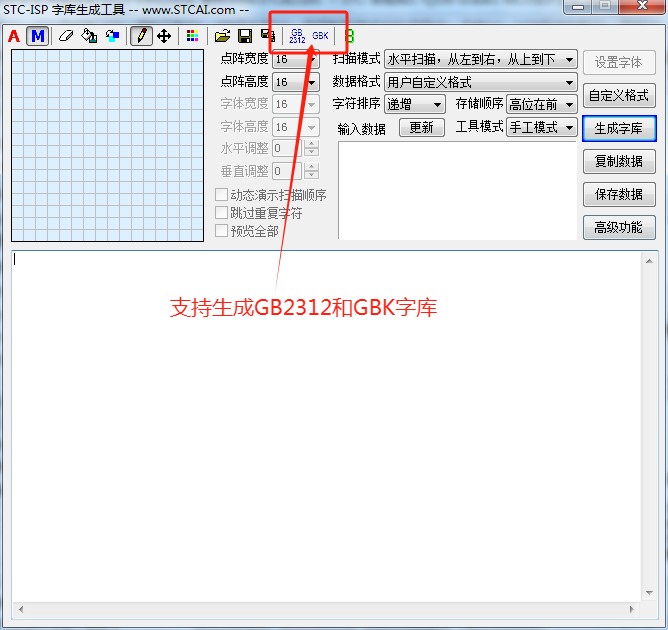
Task: Click in the pixel drawing grid canvas
Action: pos(107,145)
